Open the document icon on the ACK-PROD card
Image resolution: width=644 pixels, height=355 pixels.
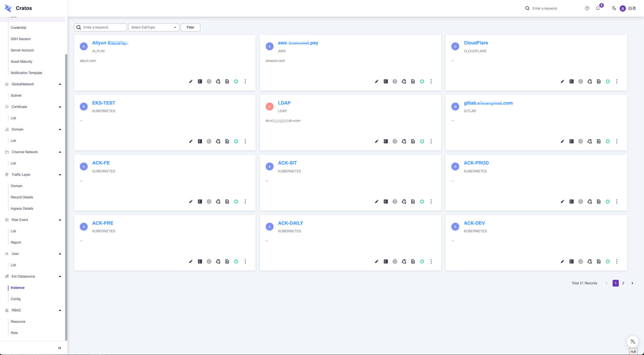point(599,202)
